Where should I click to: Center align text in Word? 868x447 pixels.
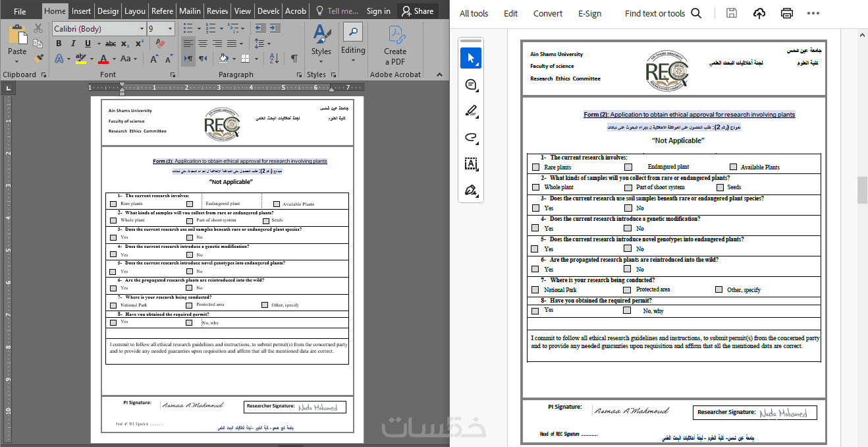click(203, 44)
